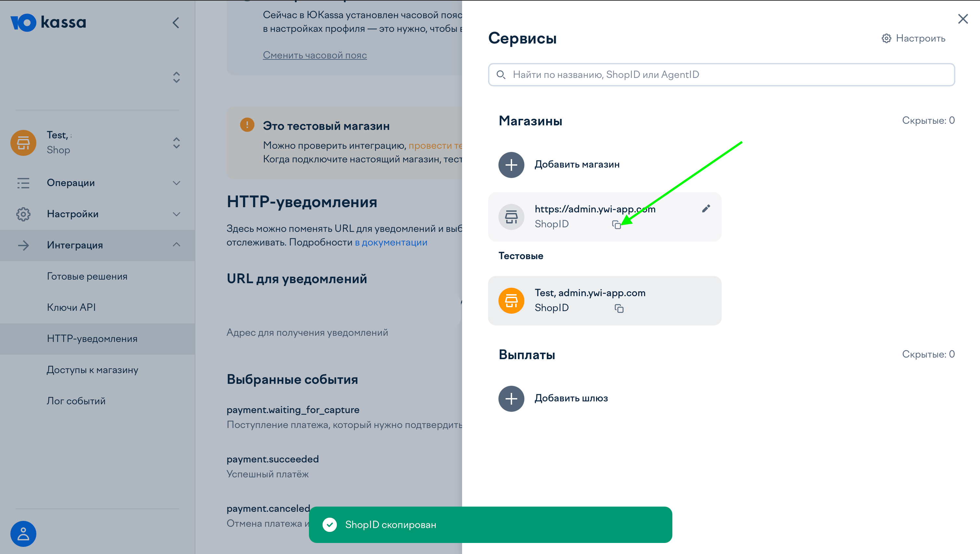Copy ShopID of Test, admin.ywi-app.com shop
Viewport: 980px width, 554px height.
[x=619, y=308]
